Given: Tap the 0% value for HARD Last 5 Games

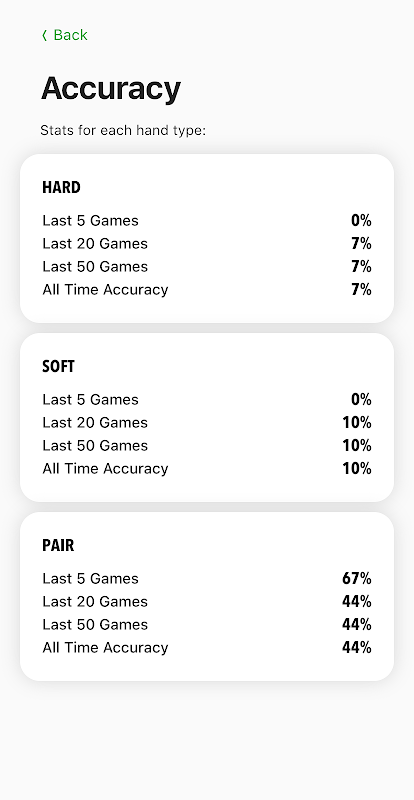Looking at the screenshot, I should point(361,220).
